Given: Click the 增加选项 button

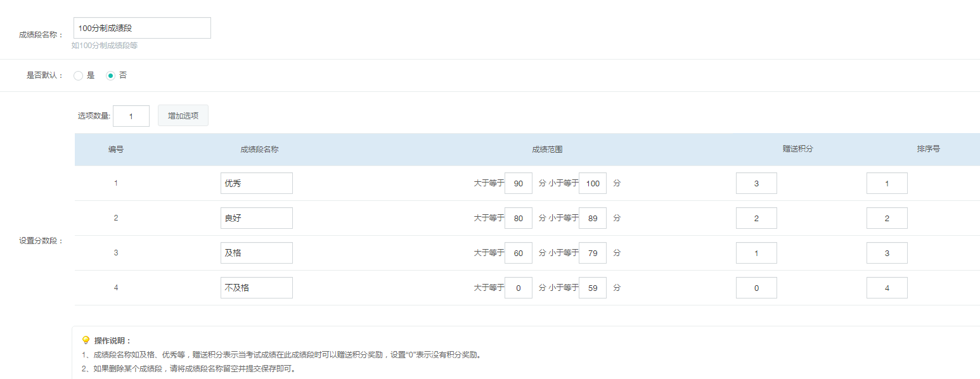Looking at the screenshot, I should click(183, 116).
